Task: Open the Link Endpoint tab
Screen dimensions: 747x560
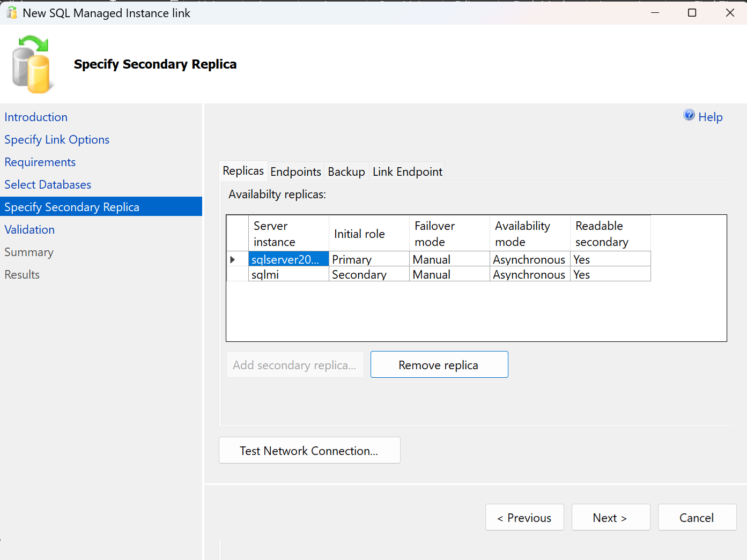Action: 408,171
